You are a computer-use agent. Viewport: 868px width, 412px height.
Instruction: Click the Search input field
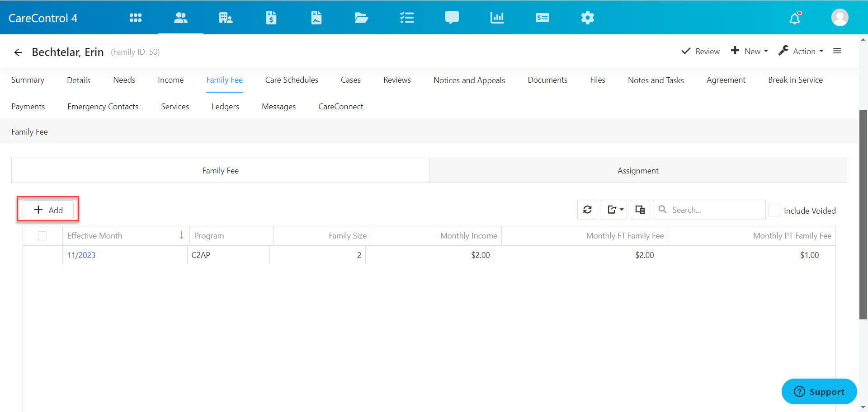(714, 210)
